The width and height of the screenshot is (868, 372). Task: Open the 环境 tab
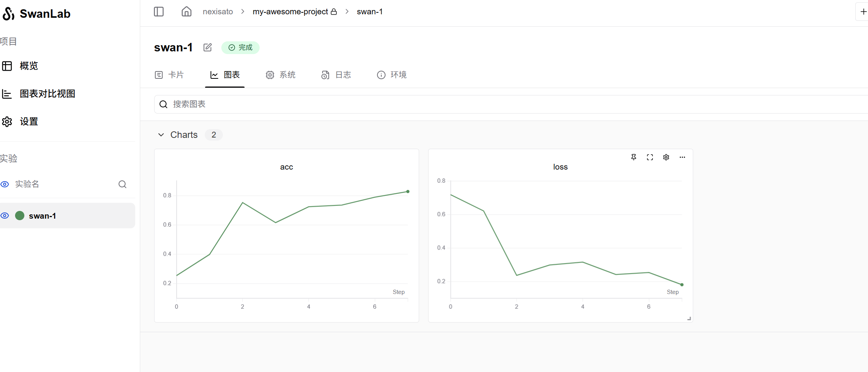(x=392, y=75)
